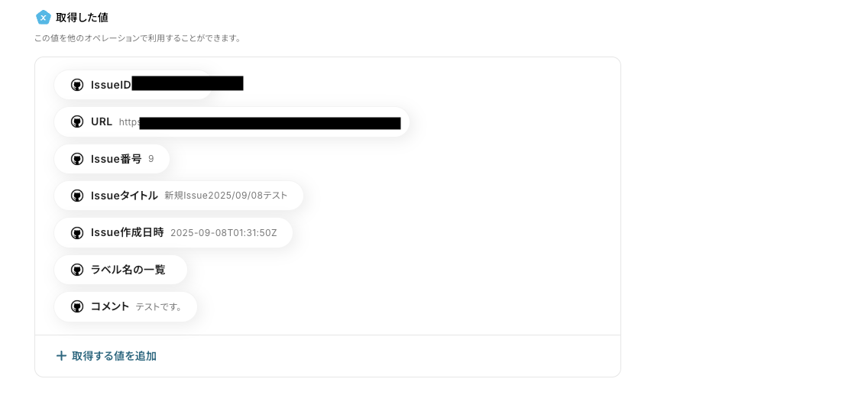868x408 pixels.
Task: Click the GitHub icon next to Issue作成日時
Action: [77, 232]
